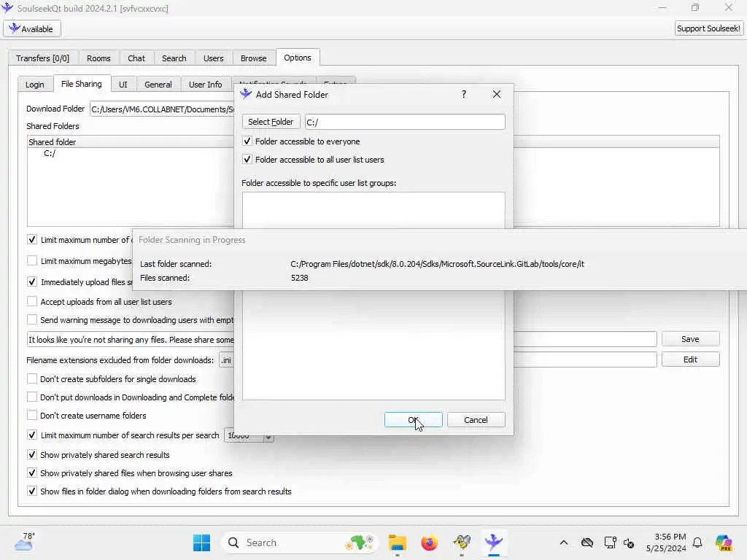Launch Firefox from the taskbar
747x560 pixels.
pyautogui.click(x=429, y=542)
